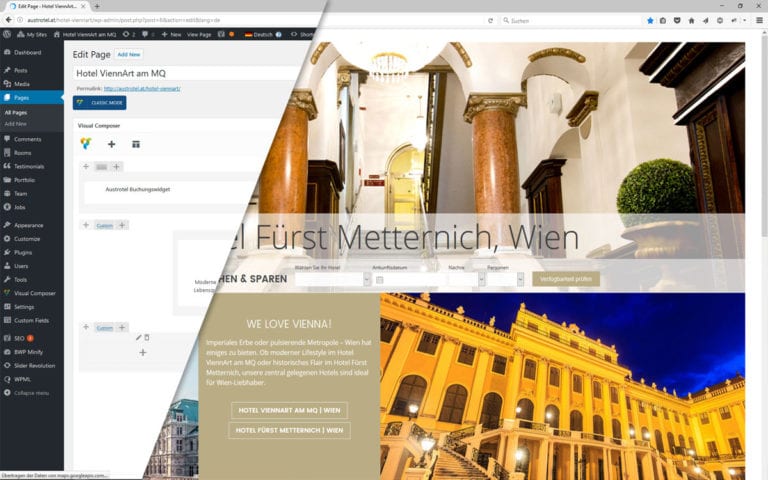Screen dimensions: 768x480
Task: Open Slider Revolution in sidebar
Action: (31, 366)
